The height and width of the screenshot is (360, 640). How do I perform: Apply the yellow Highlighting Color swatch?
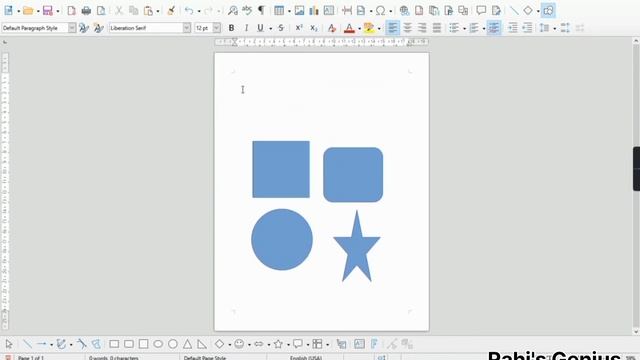pyautogui.click(x=369, y=28)
